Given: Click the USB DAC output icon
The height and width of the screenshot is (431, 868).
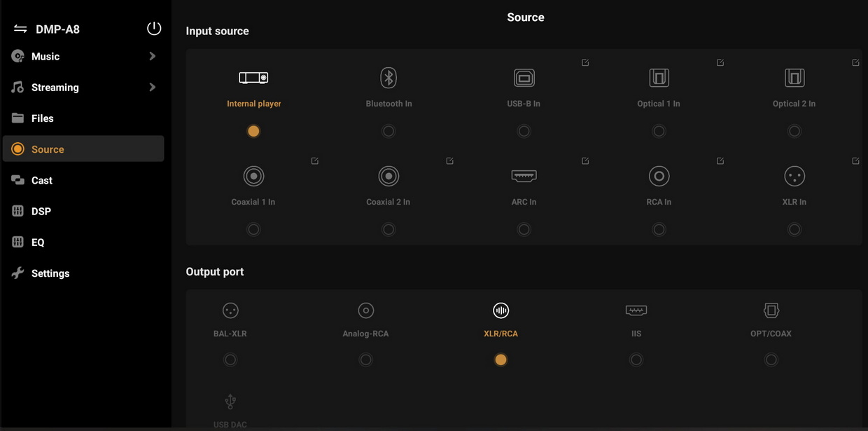Looking at the screenshot, I should tap(230, 402).
